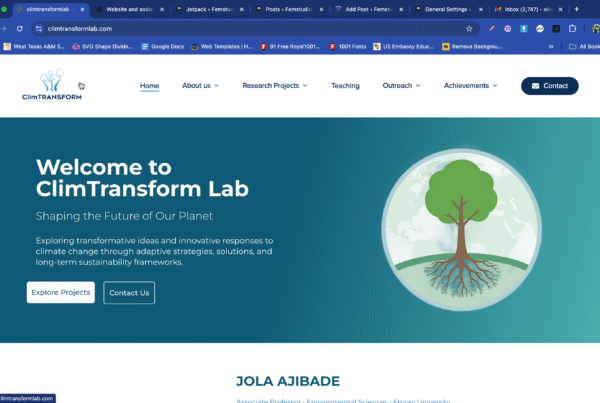Image resolution: width=600 pixels, height=403 pixels.
Task: Open the browser Extensions puzzle icon
Action: click(x=572, y=28)
